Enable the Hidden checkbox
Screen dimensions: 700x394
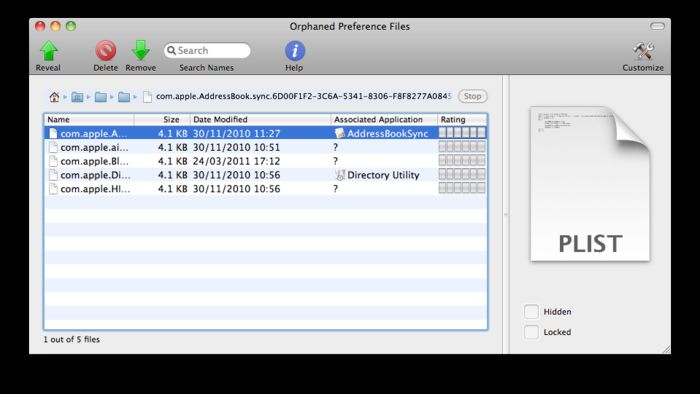pyautogui.click(x=531, y=311)
